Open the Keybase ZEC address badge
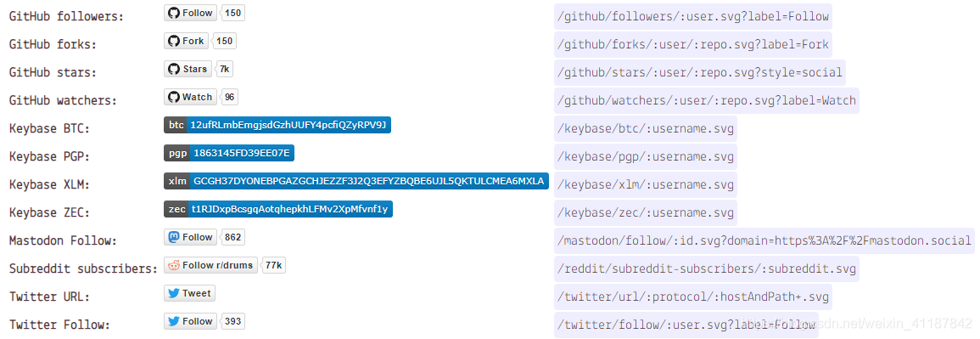The height and width of the screenshot is (339, 980). tap(278, 209)
